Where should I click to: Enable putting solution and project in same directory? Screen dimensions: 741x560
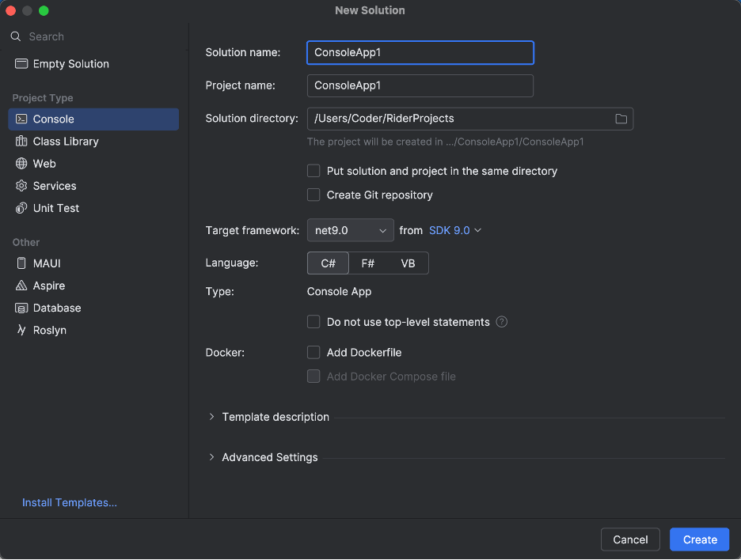pyautogui.click(x=313, y=171)
